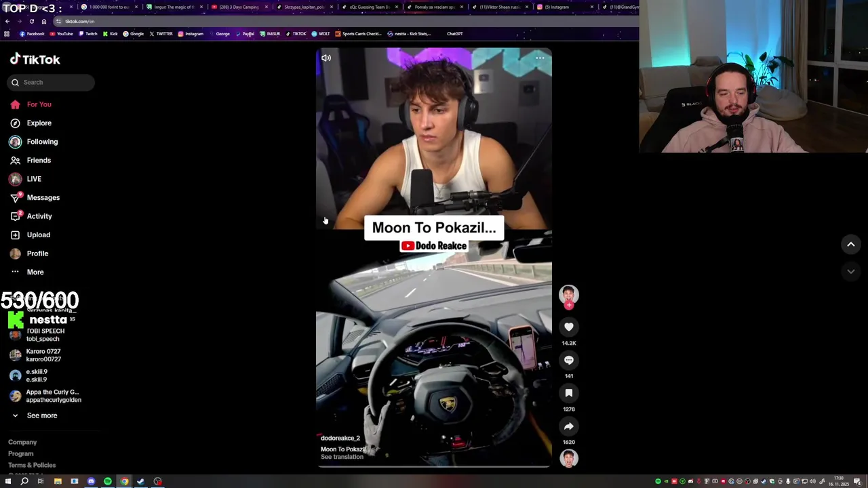This screenshot has height=488, width=868.
Task: Expand the Company footer section
Action: tap(22, 442)
